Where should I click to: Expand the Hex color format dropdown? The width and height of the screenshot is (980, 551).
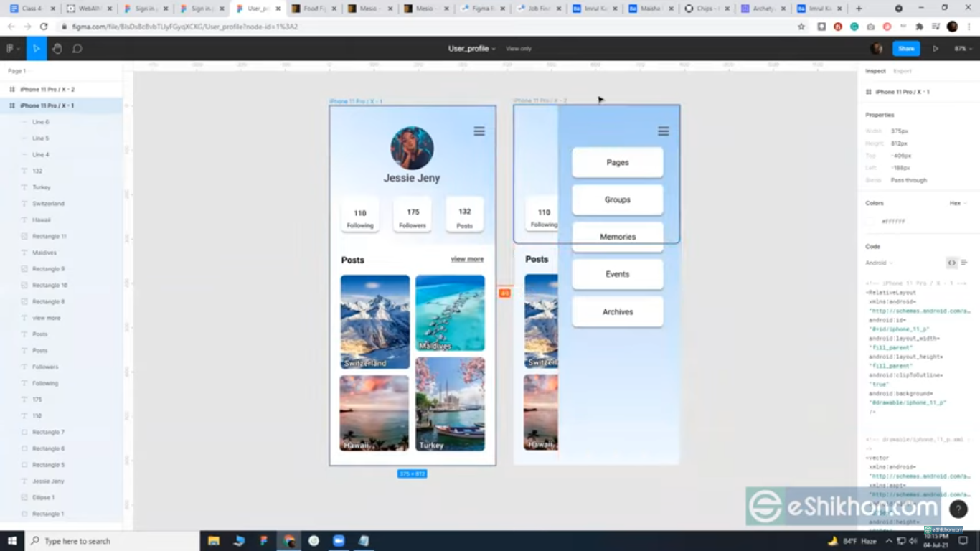(958, 203)
